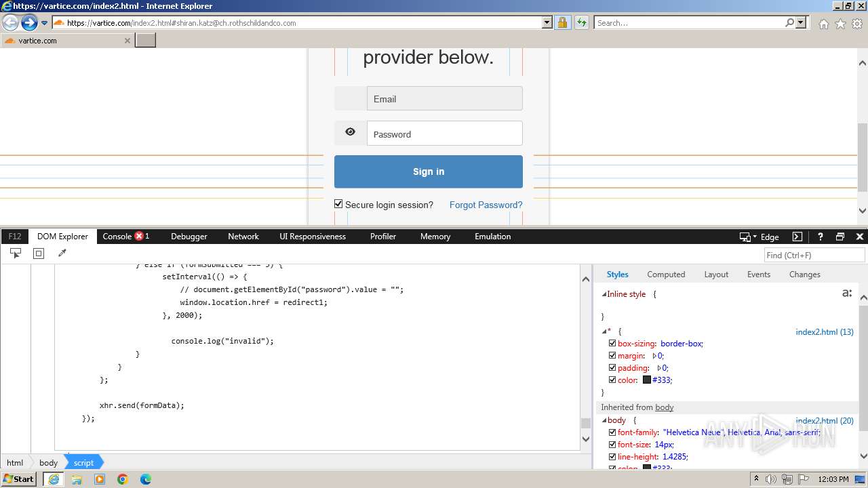This screenshot has width=868, height=488.
Task: Click the security lock icon in address bar
Action: click(562, 22)
